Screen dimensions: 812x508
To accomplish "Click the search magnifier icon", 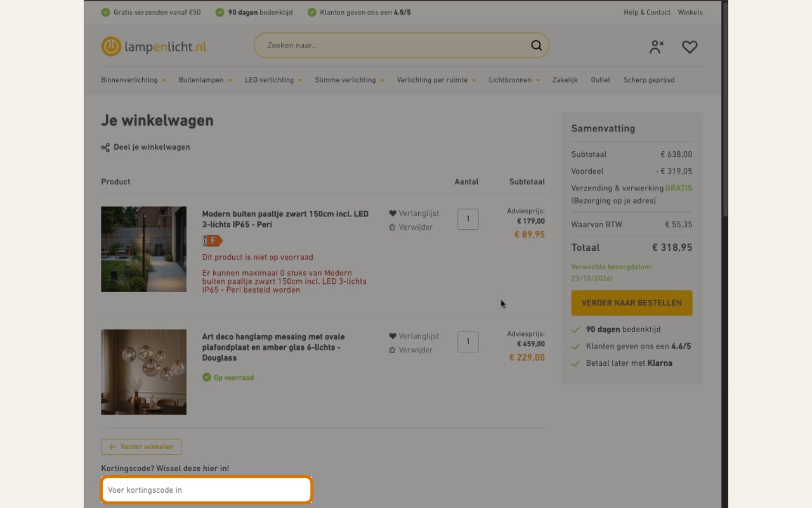I will (x=536, y=45).
